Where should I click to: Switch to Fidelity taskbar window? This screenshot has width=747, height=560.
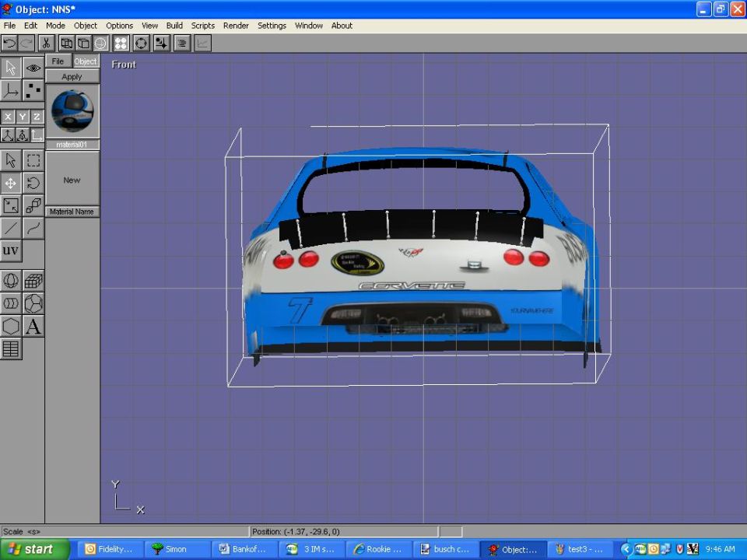[110, 549]
